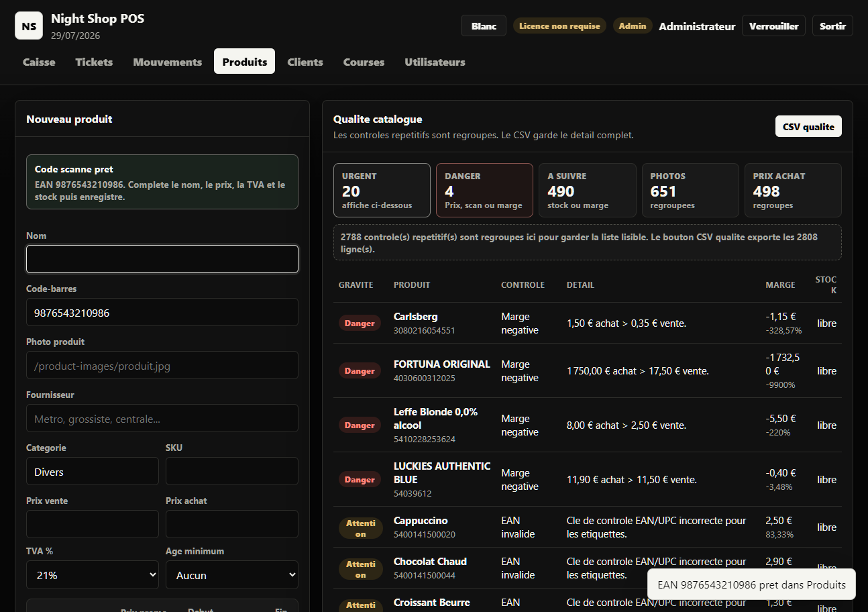The width and height of the screenshot is (868, 612).
Task: Click the Blanc theme button
Action: 484,26
